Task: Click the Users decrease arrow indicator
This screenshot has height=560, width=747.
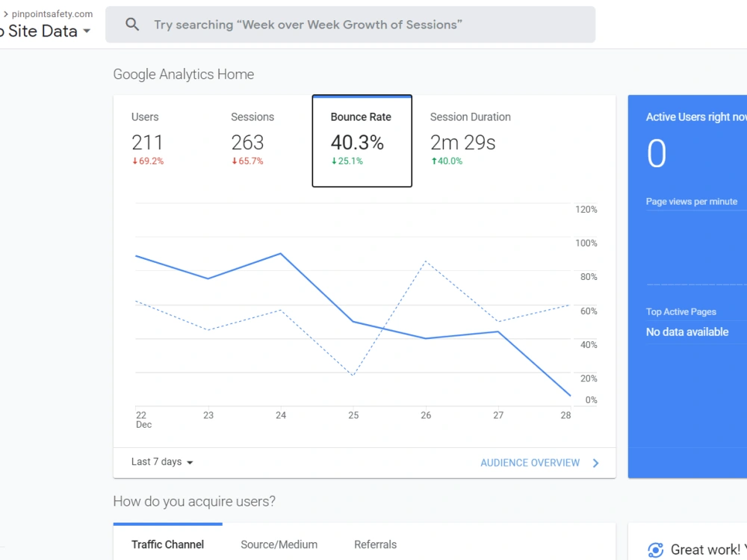Action: click(134, 161)
